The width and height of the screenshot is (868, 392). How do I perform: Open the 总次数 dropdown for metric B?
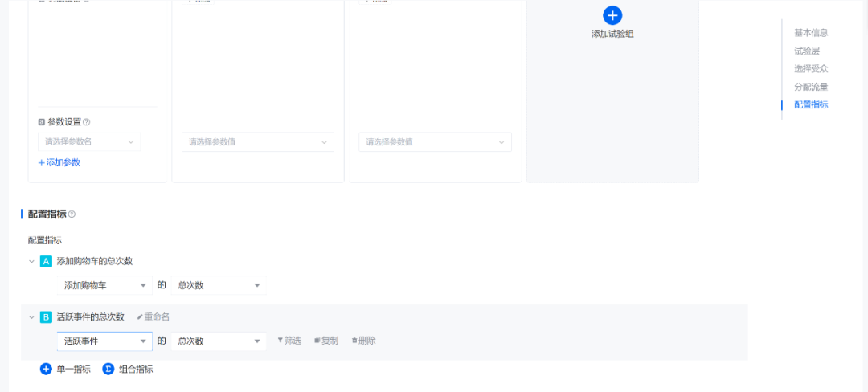click(x=219, y=341)
